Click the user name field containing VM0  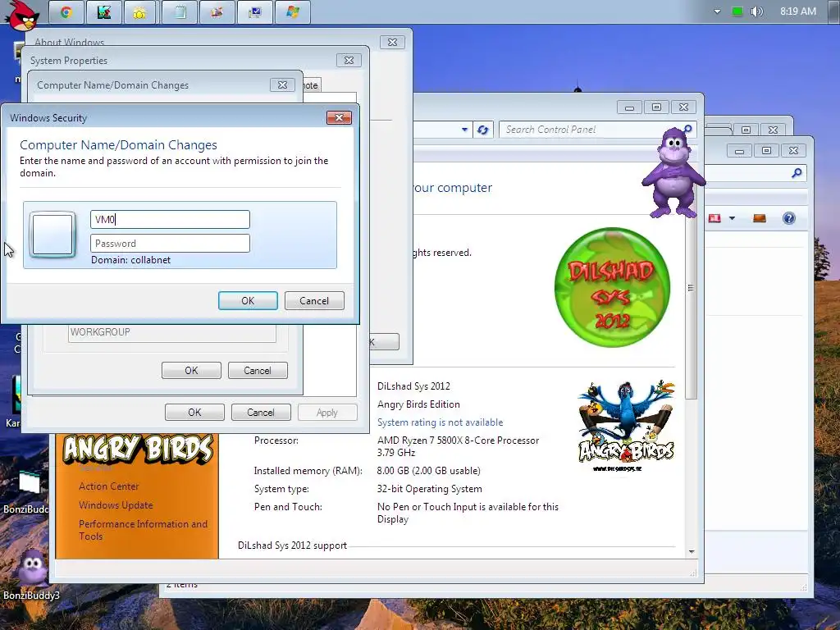[x=170, y=219]
